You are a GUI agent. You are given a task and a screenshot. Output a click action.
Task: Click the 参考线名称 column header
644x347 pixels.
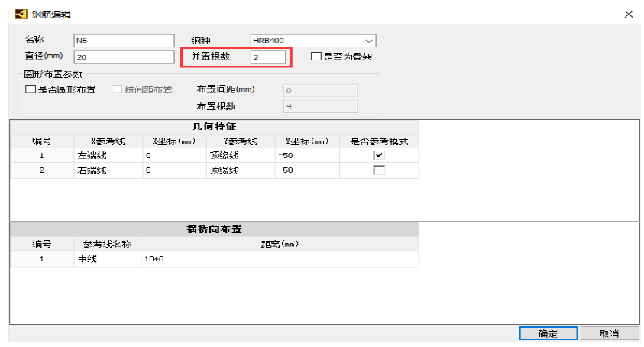tap(108, 244)
